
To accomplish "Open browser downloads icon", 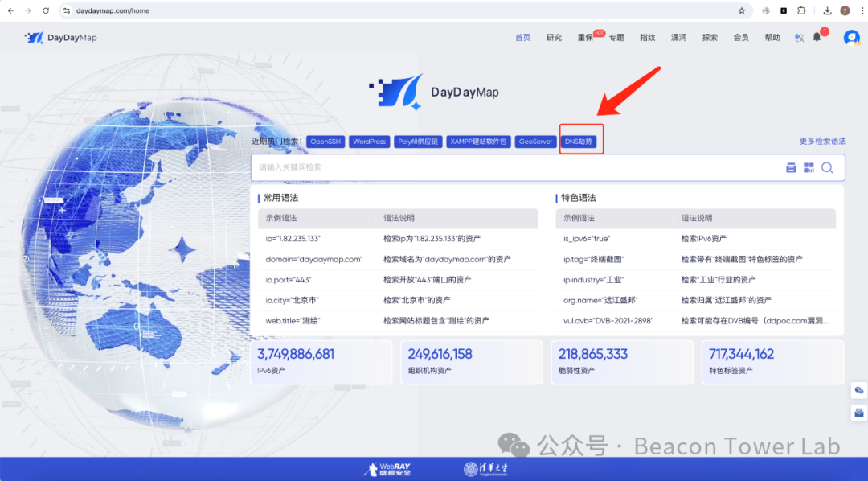I will (x=827, y=10).
